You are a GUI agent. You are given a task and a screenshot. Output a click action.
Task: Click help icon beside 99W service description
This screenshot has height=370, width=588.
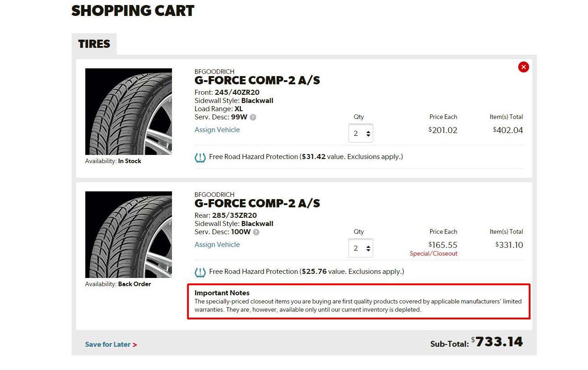253,117
